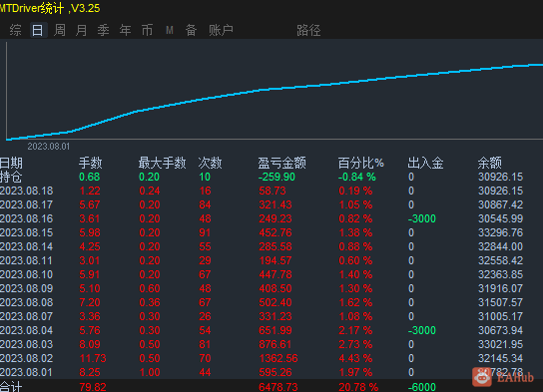The image size is (543, 392).
Task: Click the 2023.08.01 chart axis label
Action: pyautogui.click(x=49, y=147)
